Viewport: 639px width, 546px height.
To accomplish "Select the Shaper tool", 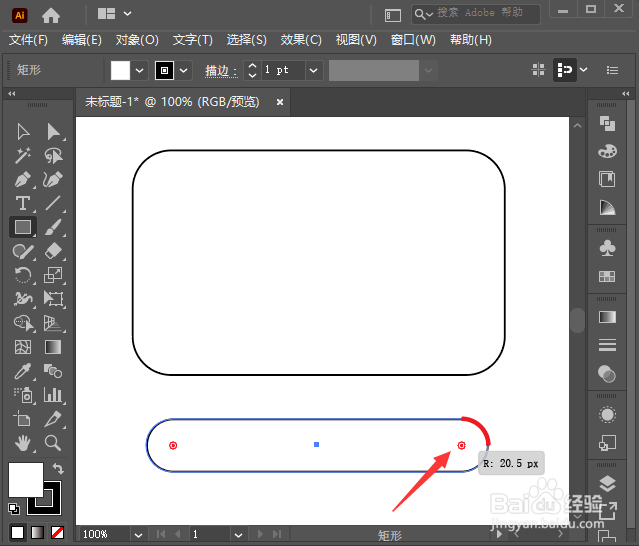I will click(23, 251).
